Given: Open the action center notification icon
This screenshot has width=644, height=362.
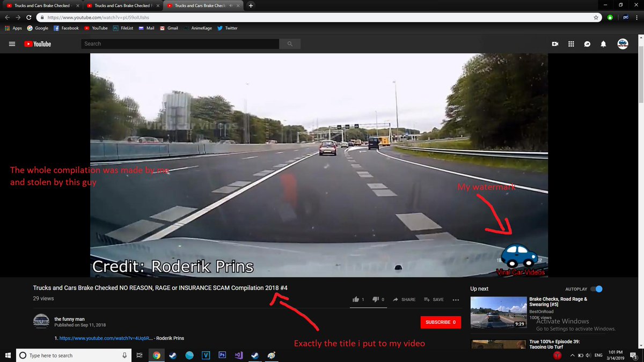Looking at the screenshot, I should click(635, 355).
